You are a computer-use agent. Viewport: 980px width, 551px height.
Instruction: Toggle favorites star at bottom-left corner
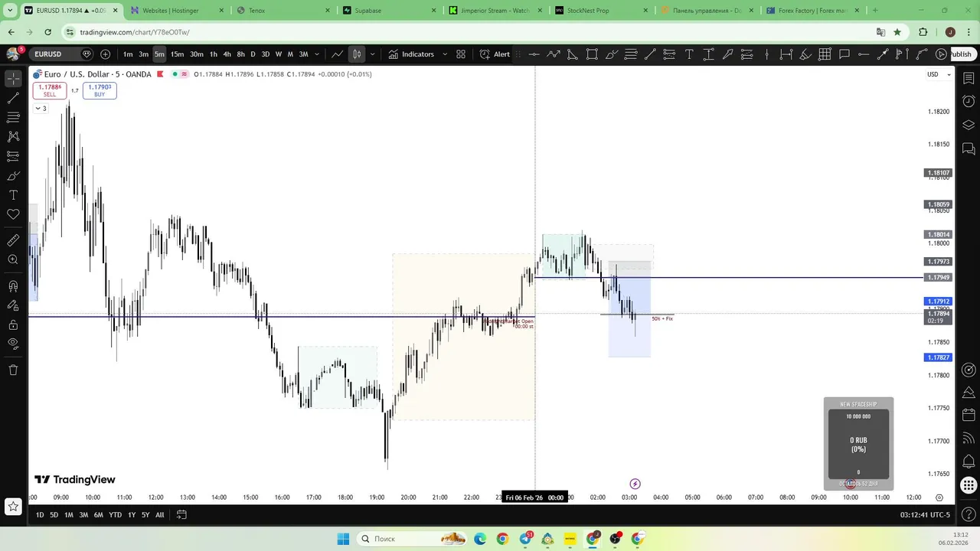point(13,506)
